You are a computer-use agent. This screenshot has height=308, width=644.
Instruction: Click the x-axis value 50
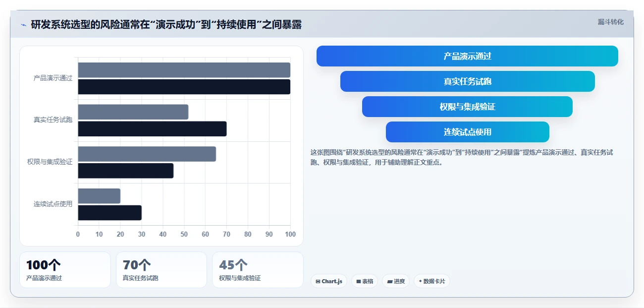(x=184, y=234)
